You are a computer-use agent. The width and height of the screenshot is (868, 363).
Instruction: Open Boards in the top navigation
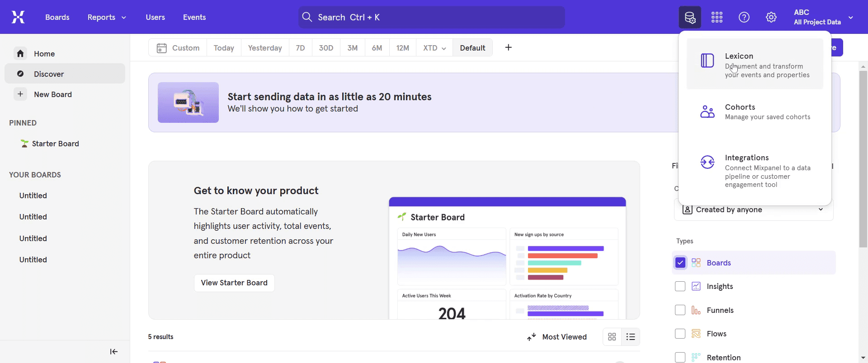point(57,17)
